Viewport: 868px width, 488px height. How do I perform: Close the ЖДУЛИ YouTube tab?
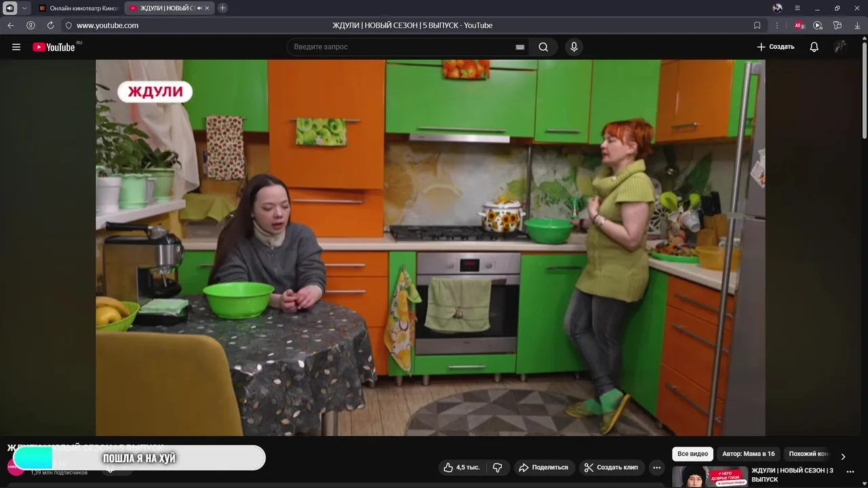coord(208,8)
